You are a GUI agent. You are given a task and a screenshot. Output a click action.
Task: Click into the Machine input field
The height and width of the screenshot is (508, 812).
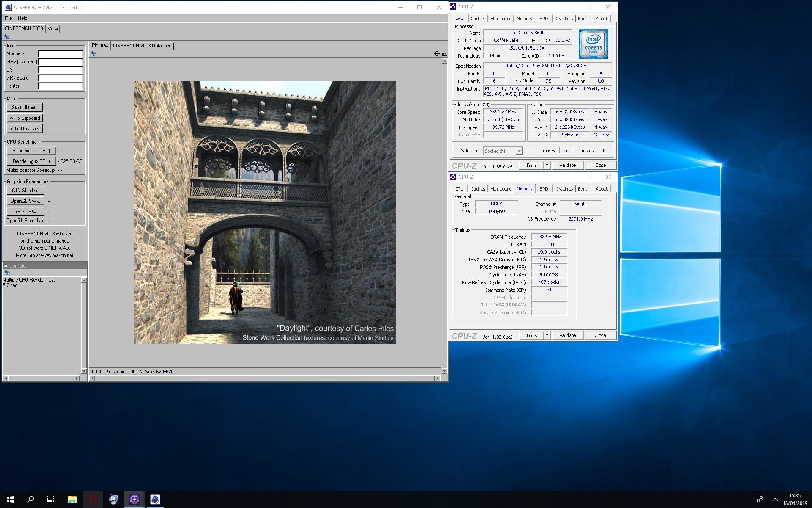point(61,54)
